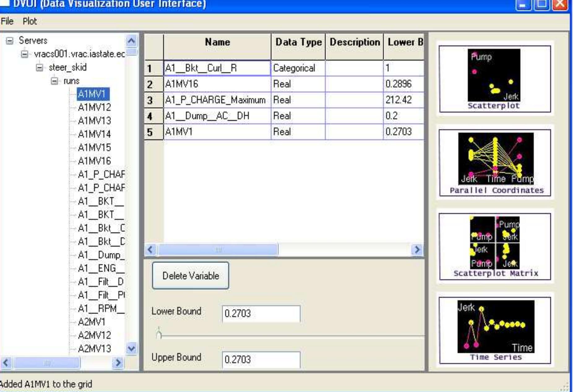Select row header 5 in grid
Image resolution: width=574 pixels, height=392 pixels.
154,132
